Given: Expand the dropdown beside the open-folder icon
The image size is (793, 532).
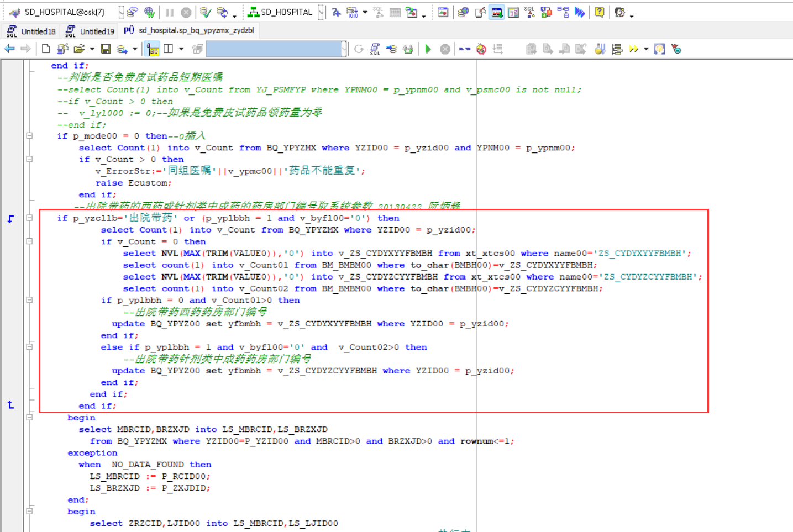Looking at the screenshot, I should click(92, 49).
